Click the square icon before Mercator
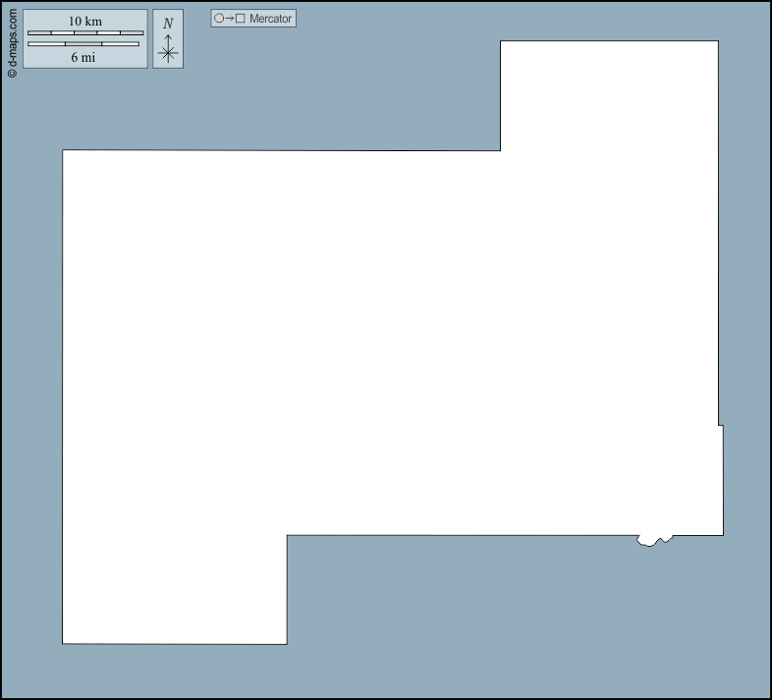The height and width of the screenshot is (700, 772). (240, 19)
